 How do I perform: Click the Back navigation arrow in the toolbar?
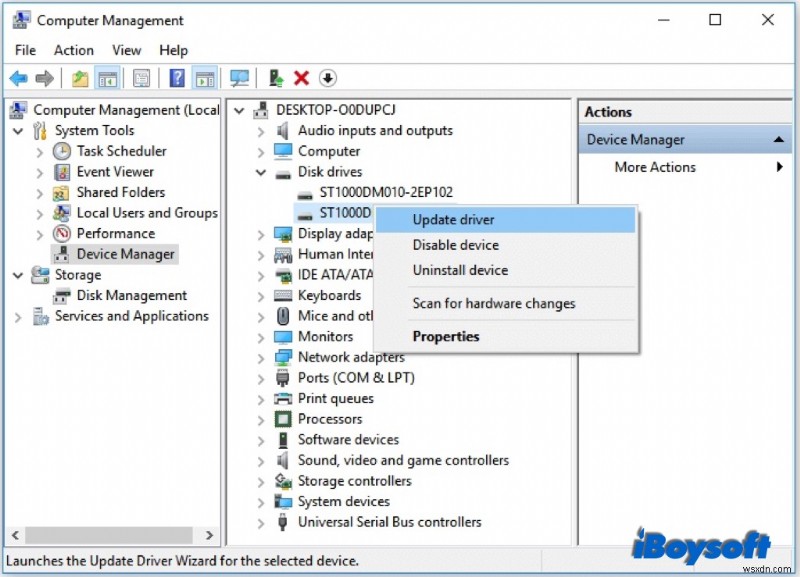(x=17, y=78)
